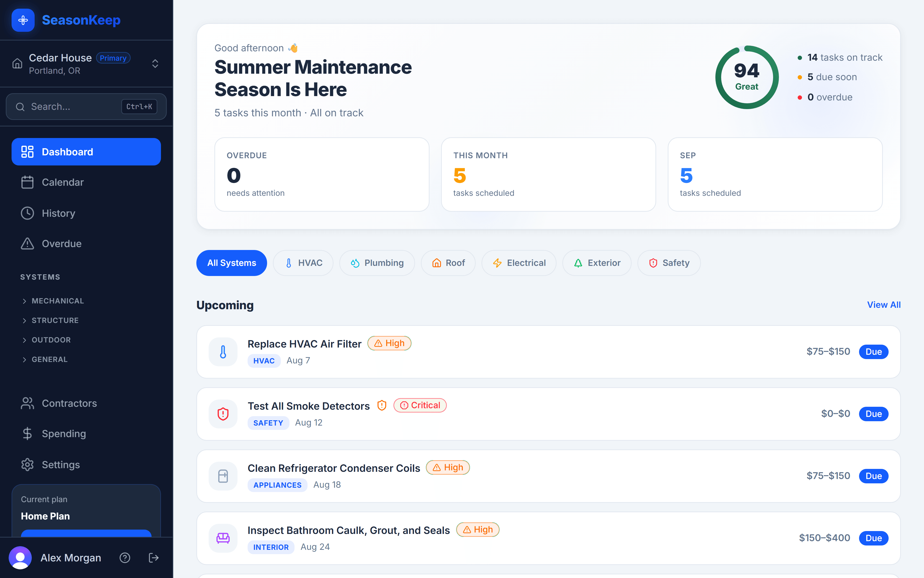
Task: Select the All Systems filter
Action: tap(231, 263)
